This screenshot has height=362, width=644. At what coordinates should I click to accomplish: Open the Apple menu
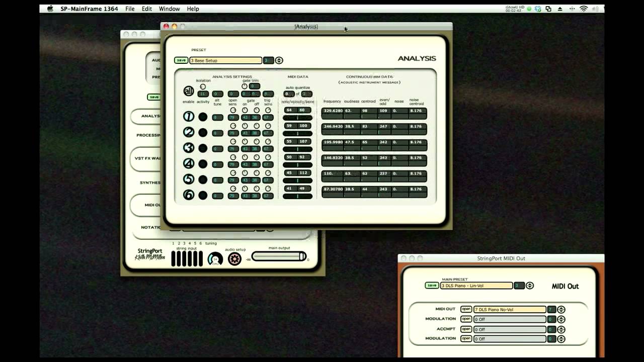(50, 9)
